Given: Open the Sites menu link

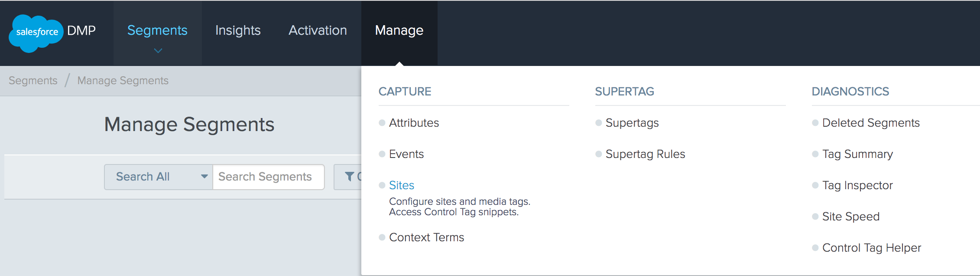Looking at the screenshot, I should (401, 185).
